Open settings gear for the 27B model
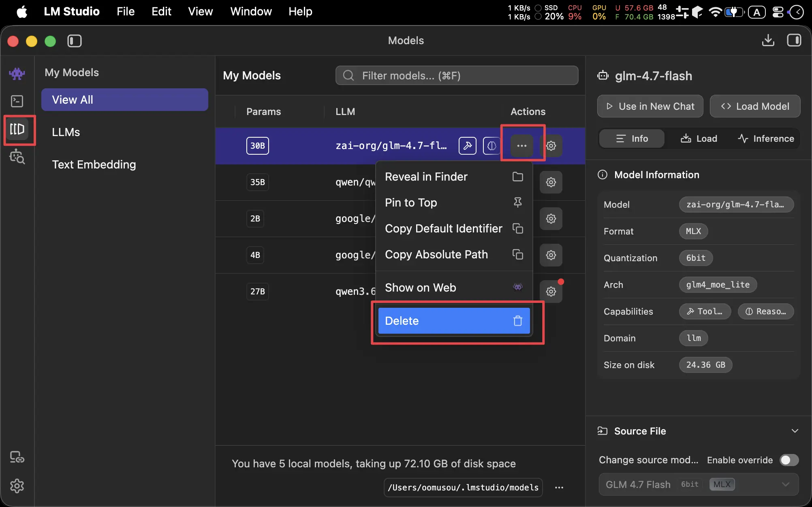The height and width of the screenshot is (507, 812). 551,292
